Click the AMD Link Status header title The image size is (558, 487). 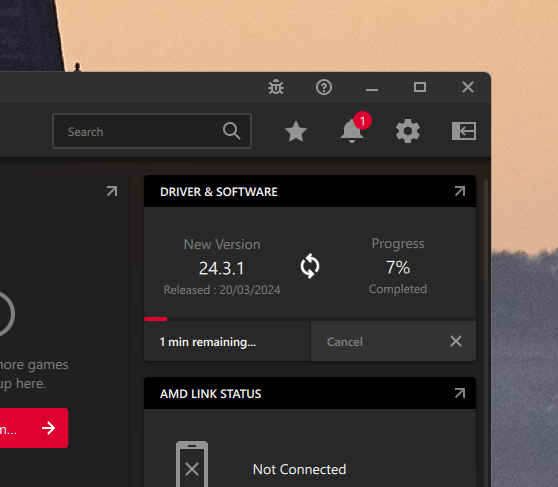210,394
